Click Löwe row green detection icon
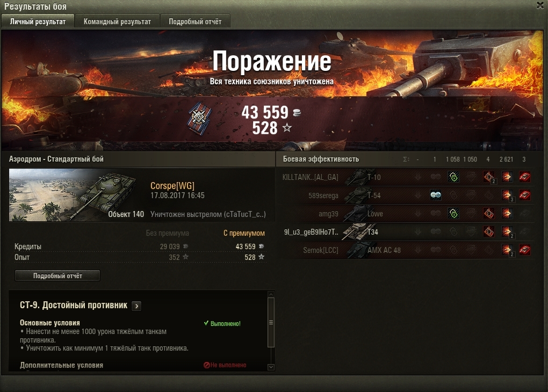The width and height of the screenshot is (548, 392). tap(453, 214)
